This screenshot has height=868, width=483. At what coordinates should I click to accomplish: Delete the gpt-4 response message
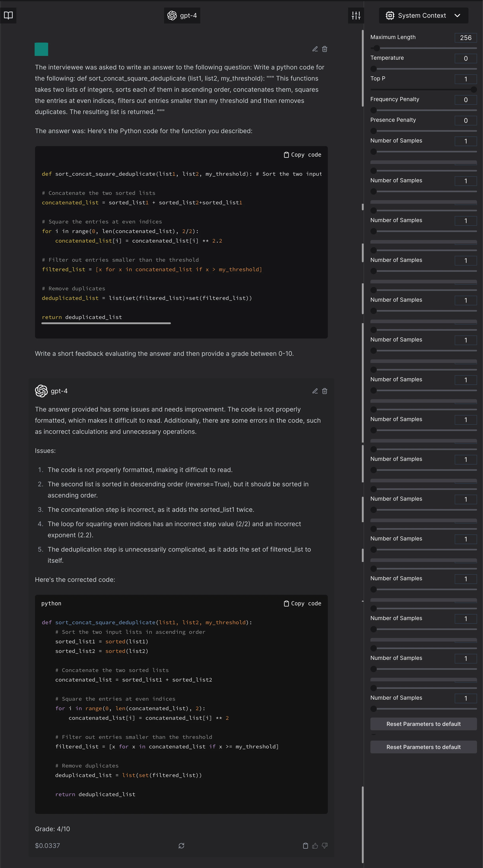pos(324,391)
